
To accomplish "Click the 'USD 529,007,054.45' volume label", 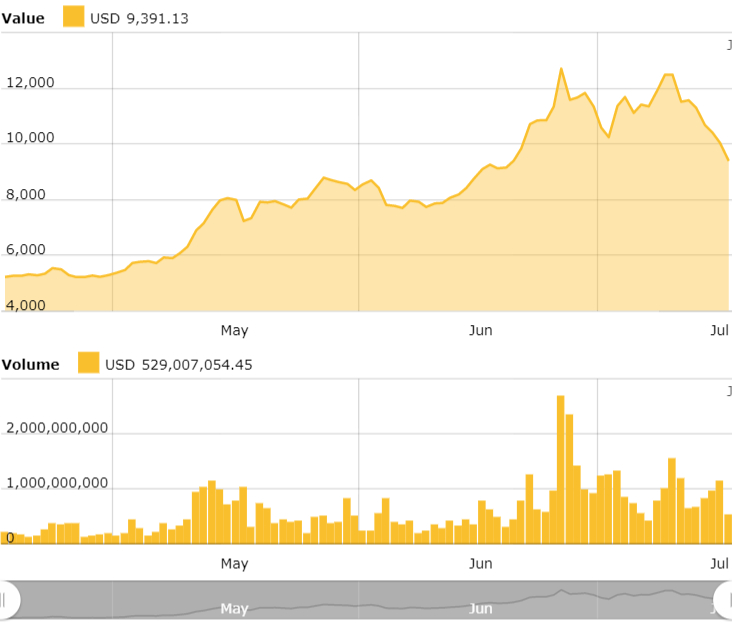I will 178,365.
